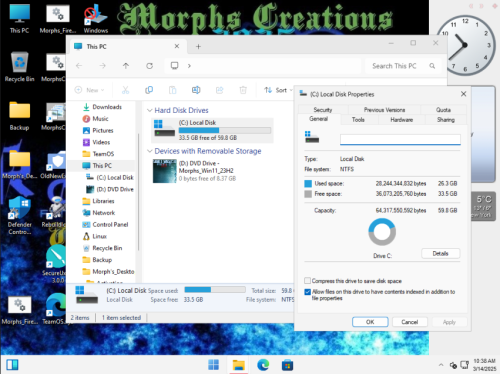The image size is (500, 374).
Task: Click the Rename icon in Explorer toolbar
Action: [196, 90]
